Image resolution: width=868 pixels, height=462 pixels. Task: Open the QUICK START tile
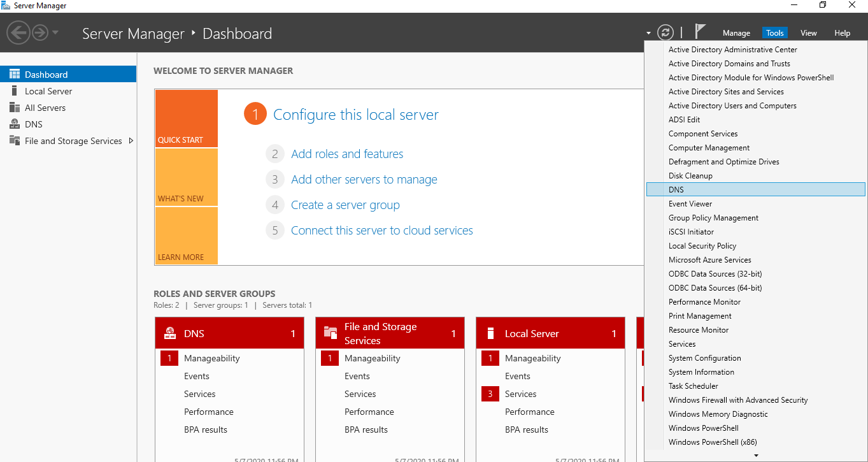pos(186,119)
